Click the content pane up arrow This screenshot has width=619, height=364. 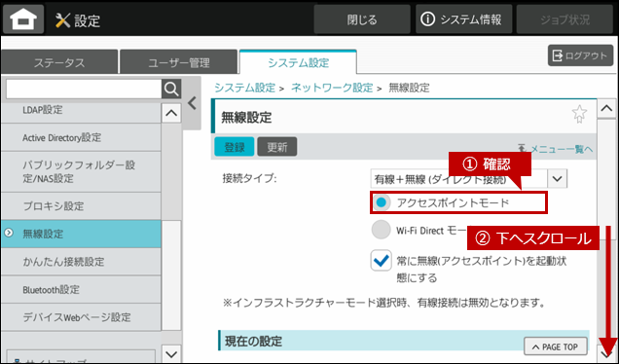pos(606,108)
